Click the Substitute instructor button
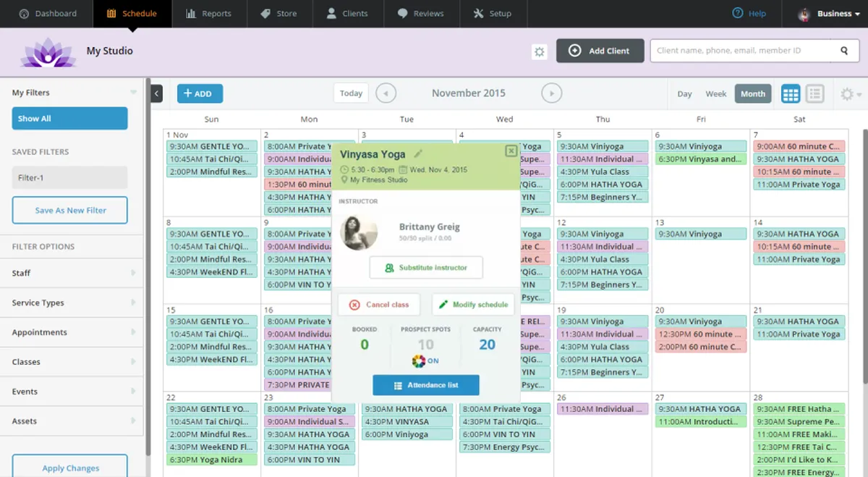Viewport: 868px width, 477px height. point(426,268)
